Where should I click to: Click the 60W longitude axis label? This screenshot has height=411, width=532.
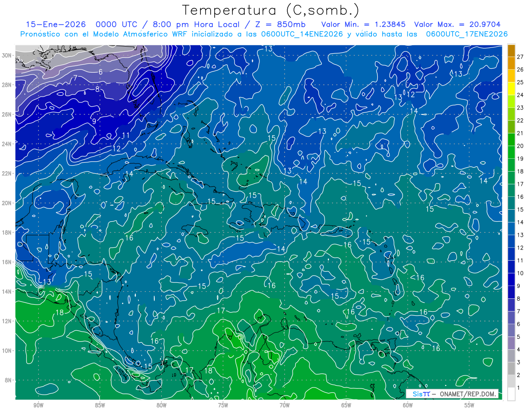(x=408, y=405)
